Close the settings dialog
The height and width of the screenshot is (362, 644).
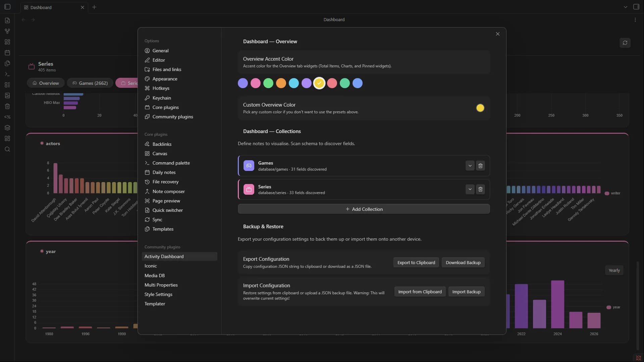pos(498,34)
